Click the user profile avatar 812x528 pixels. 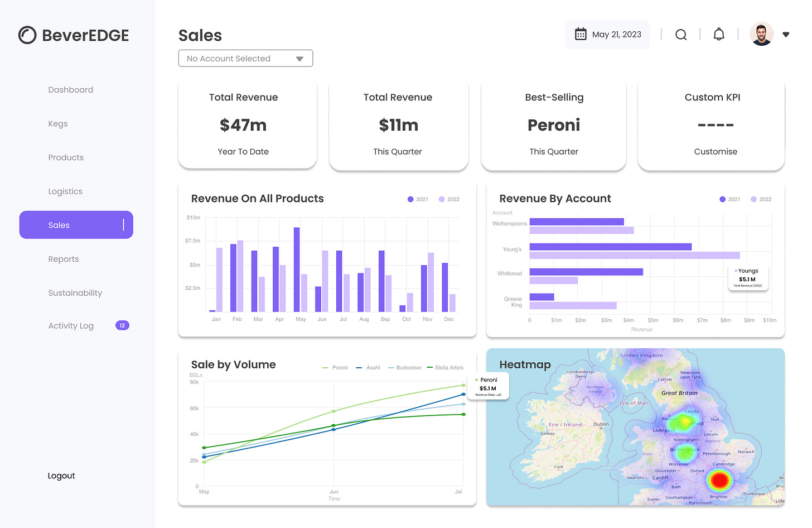tap(761, 34)
